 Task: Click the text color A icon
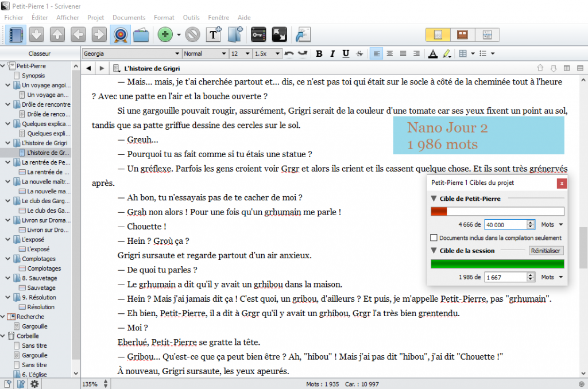pyautogui.click(x=433, y=53)
